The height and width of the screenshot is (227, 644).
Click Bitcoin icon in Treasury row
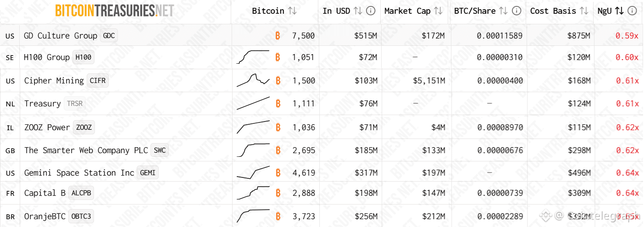tap(278, 104)
